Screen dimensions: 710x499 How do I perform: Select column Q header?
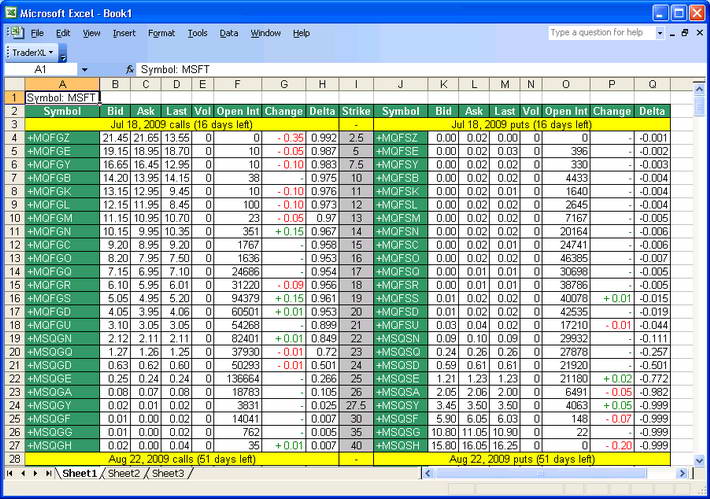coord(652,84)
